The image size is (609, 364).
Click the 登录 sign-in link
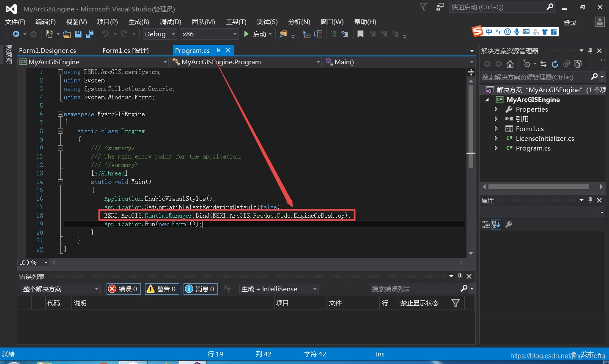coord(570,23)
